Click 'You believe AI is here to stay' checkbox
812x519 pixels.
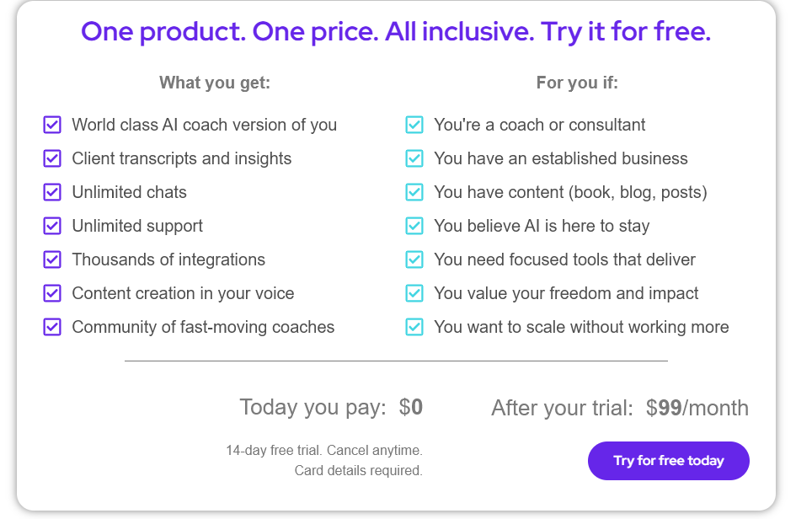pos(414,226)
